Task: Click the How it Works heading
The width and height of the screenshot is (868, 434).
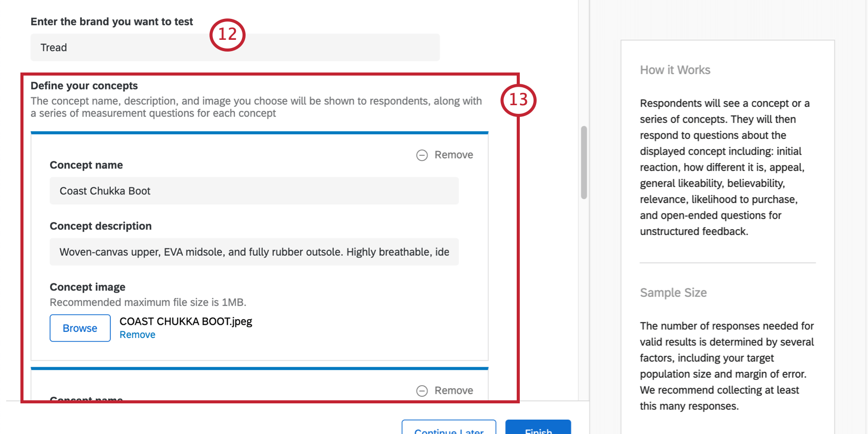Action: 675,70
